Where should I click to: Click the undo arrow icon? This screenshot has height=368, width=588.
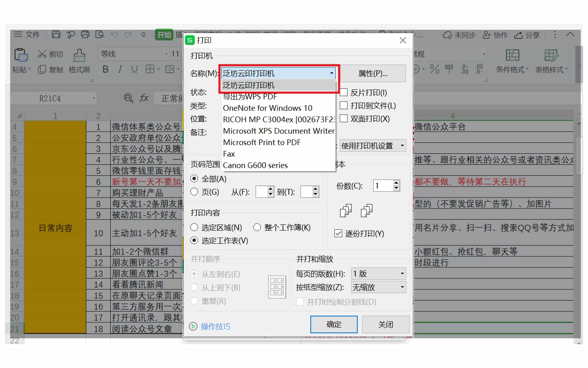[114, 35]
